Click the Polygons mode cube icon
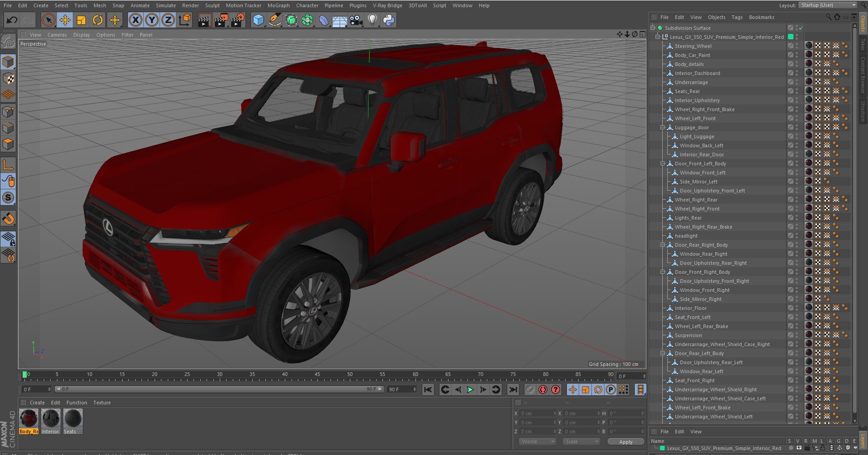The height and width of the screenshot is (455, 868). coord(8,144)
